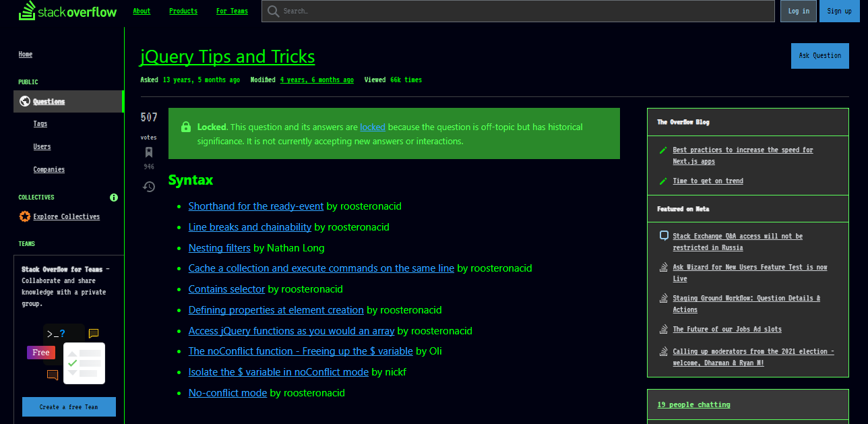Bookmark this question
The height and width of the screenshot is (424, 868).
pyautogui.click(x=149, y=152)
